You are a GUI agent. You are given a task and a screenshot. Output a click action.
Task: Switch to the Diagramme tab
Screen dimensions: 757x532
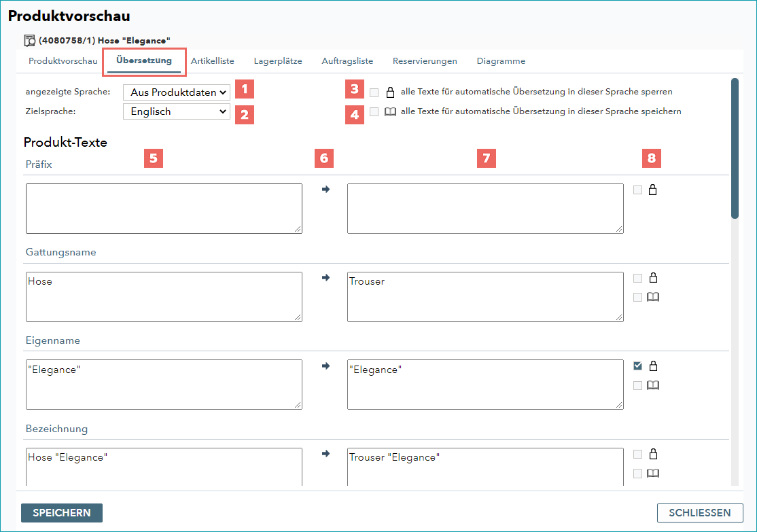(501, 61)
